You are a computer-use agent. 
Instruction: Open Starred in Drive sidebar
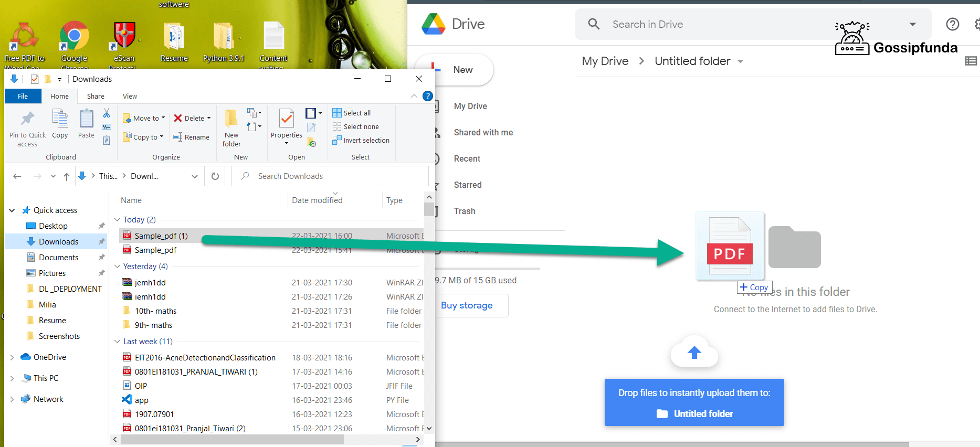pos(468,185)
